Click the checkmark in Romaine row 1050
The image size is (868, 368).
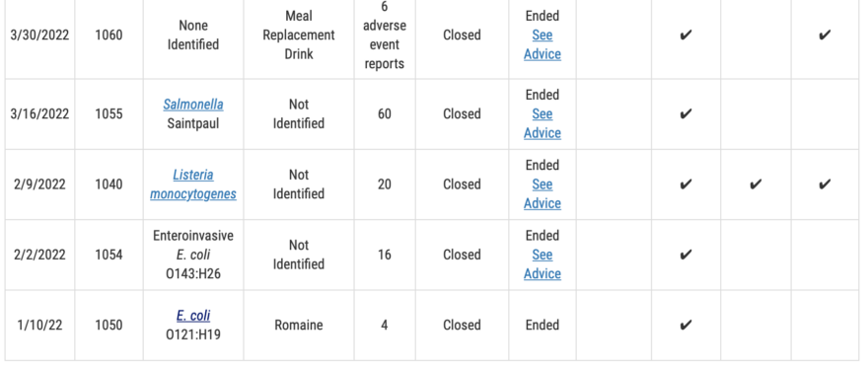[x=686, y=325]
